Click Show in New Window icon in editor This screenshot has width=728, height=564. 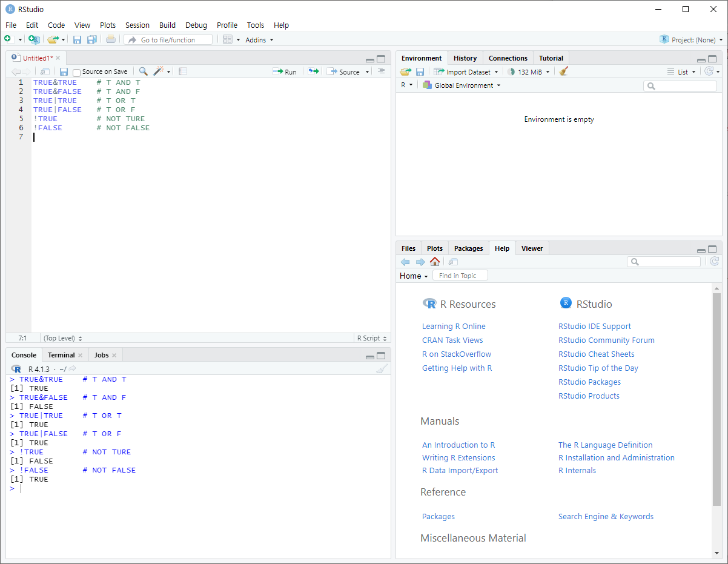tap(45, 71)
